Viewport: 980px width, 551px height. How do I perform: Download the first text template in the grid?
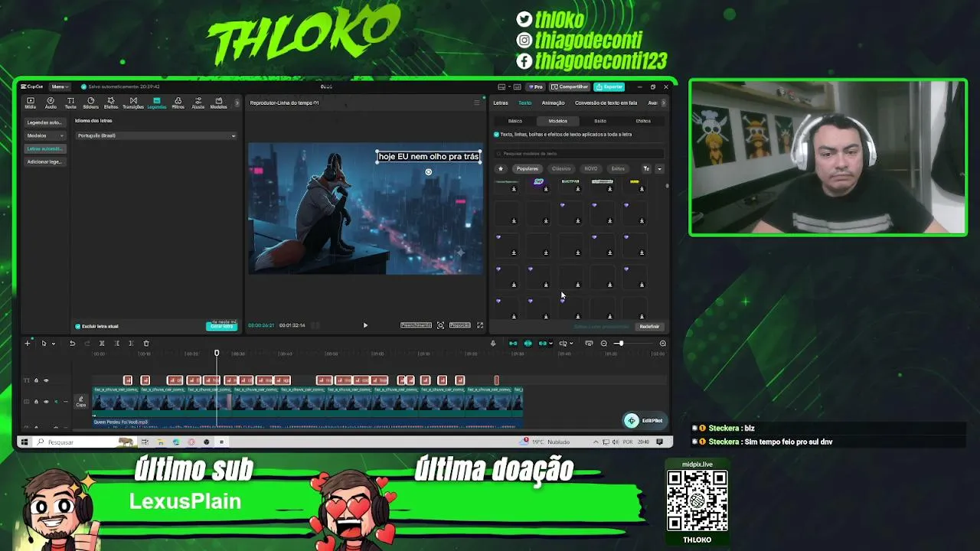(x=514, y=189)
